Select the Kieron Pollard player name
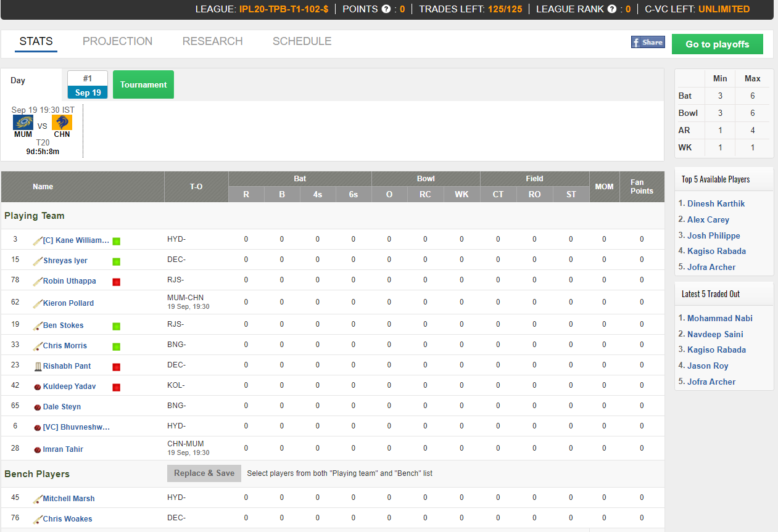Screen dimensions: 778x532 [68, 303]
